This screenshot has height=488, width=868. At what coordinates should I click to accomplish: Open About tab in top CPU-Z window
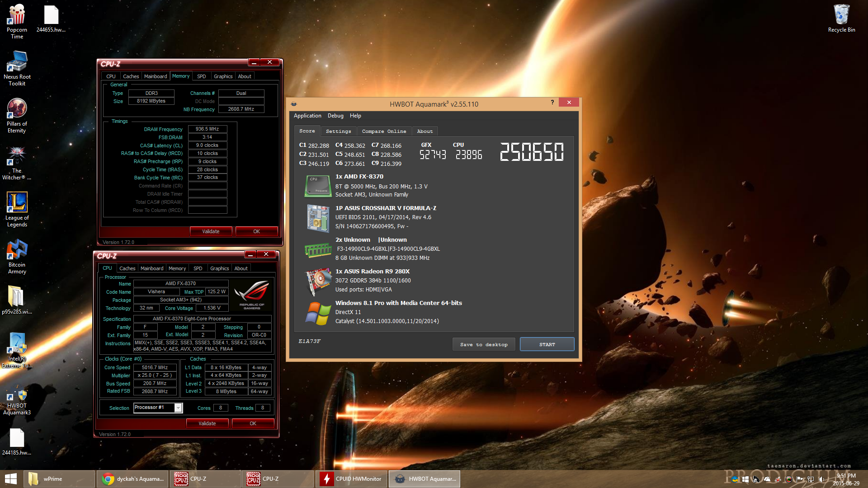[245, 76]
